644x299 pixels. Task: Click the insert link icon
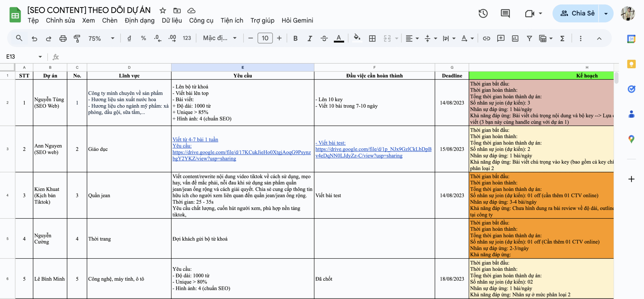click(x=486, y=38)
